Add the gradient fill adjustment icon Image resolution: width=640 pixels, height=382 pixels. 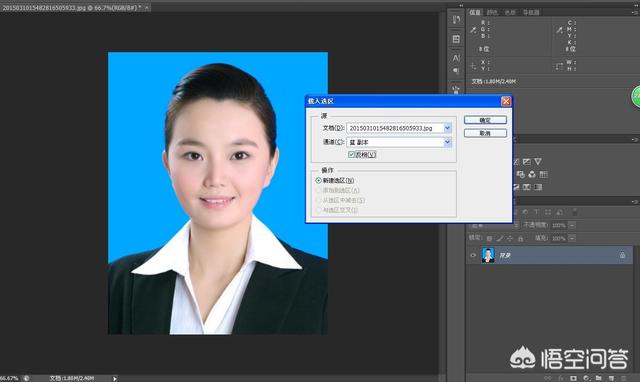[538, 187]
